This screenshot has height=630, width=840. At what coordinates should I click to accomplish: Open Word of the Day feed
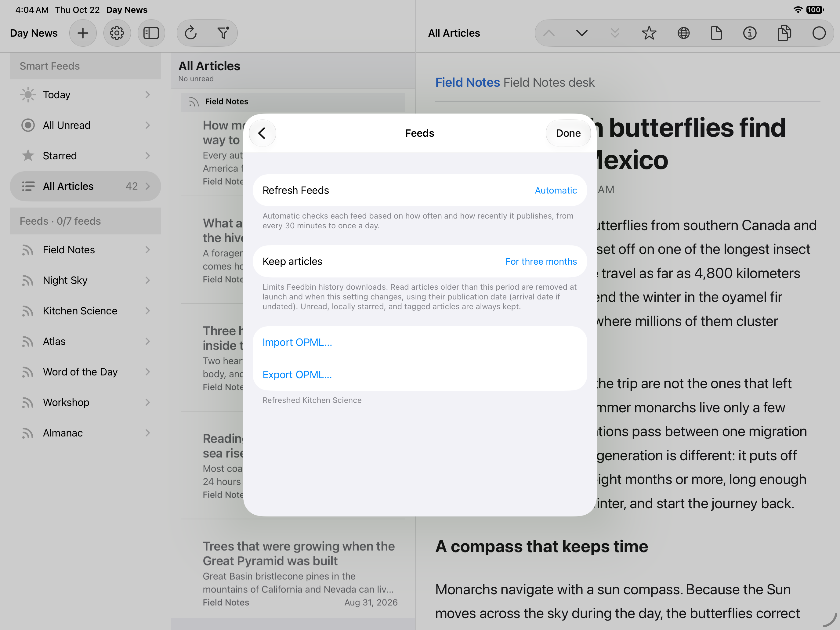click(x=85, y=372)
